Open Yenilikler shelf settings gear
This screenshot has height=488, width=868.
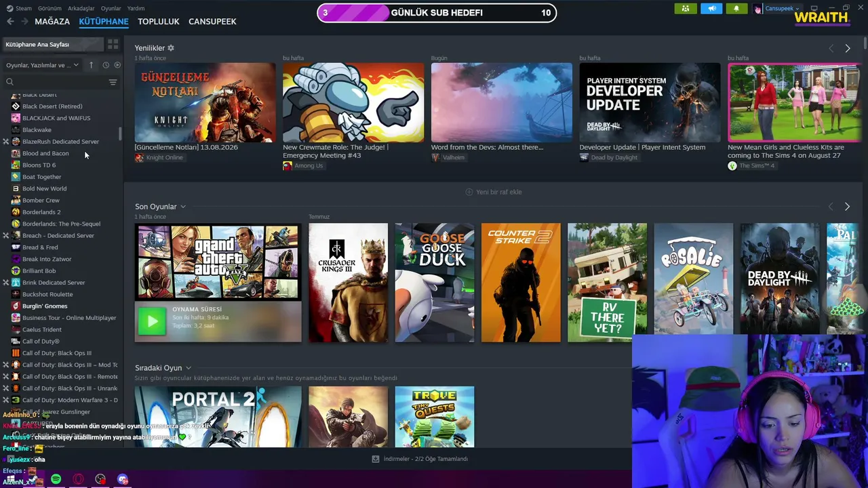tap(171, 48)
